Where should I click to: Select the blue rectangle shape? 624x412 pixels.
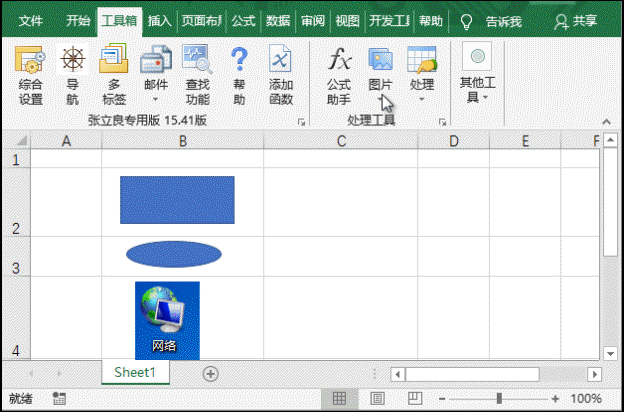(177, 200)
